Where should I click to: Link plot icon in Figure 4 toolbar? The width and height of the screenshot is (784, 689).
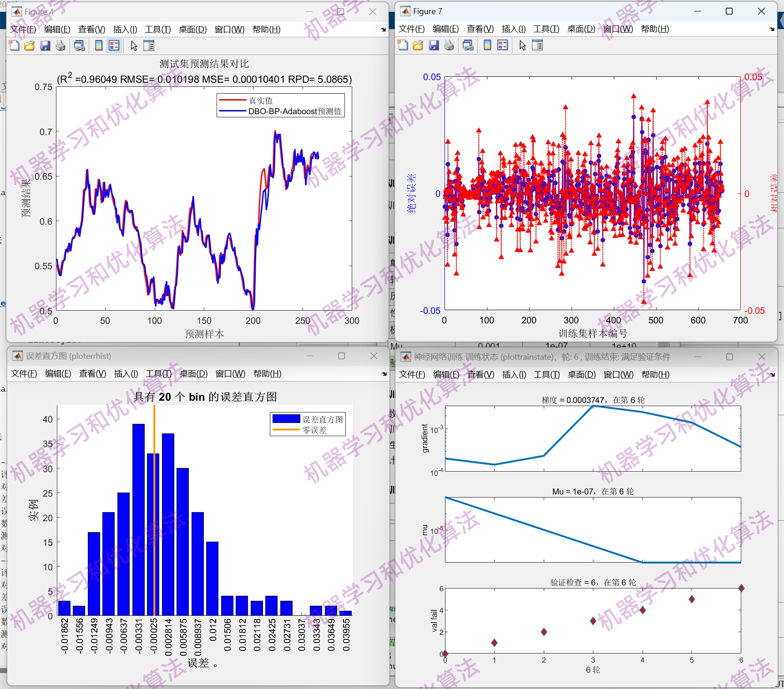[x=80, y=45]
